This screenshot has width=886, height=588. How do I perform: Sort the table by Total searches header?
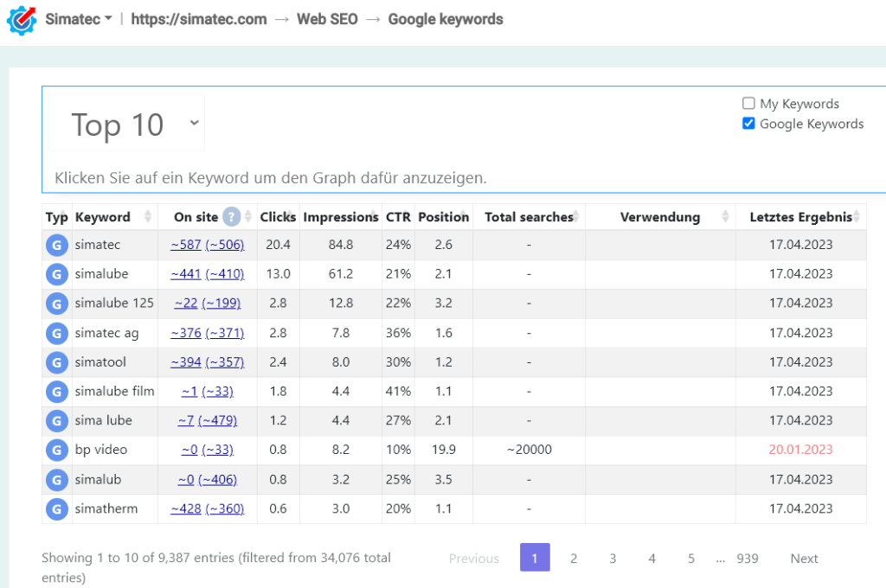[529, 217]
